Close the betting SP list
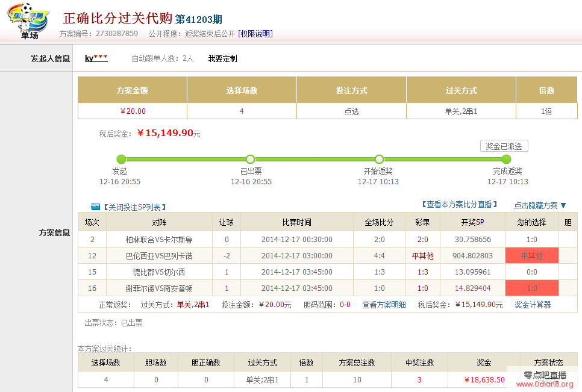Screen dimensions: 582x392 click(134, 207)
